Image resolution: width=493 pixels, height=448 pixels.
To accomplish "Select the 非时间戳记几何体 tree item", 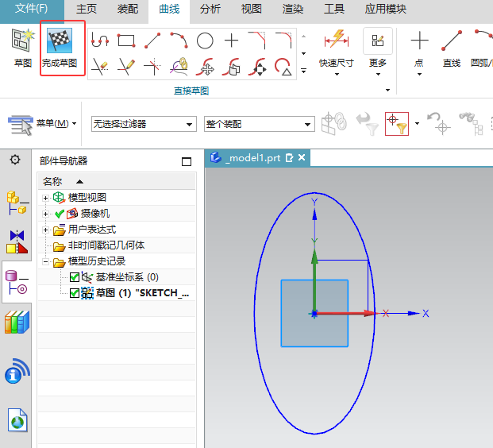I will click(x=106, y=245).
